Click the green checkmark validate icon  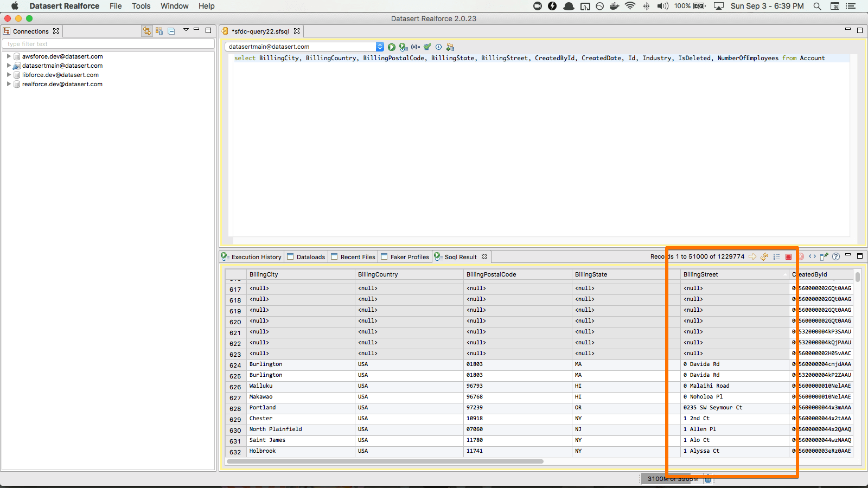click(427, 47)
